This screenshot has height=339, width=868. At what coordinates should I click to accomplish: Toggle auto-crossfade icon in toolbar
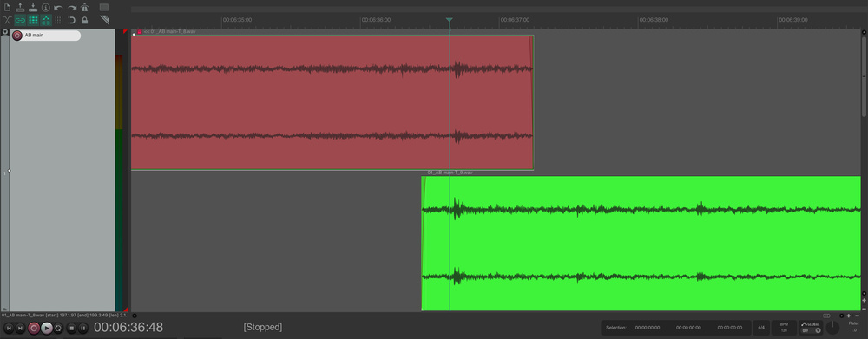pos(7,20)
